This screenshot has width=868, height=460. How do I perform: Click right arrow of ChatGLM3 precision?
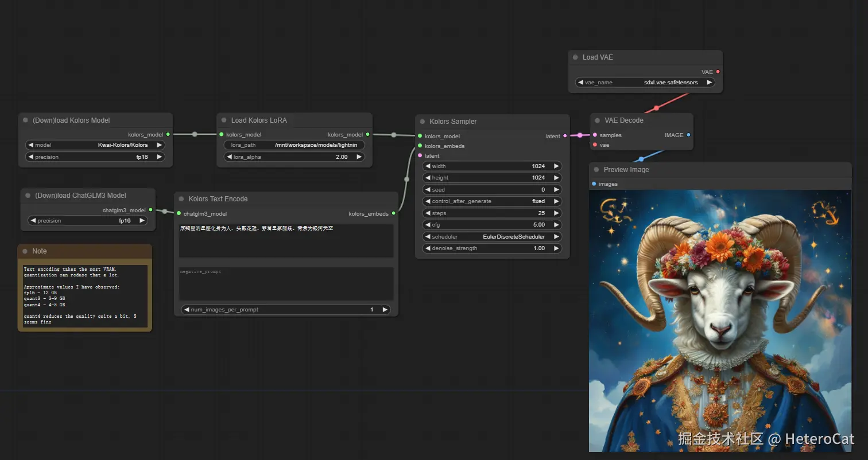coord(142,221)
